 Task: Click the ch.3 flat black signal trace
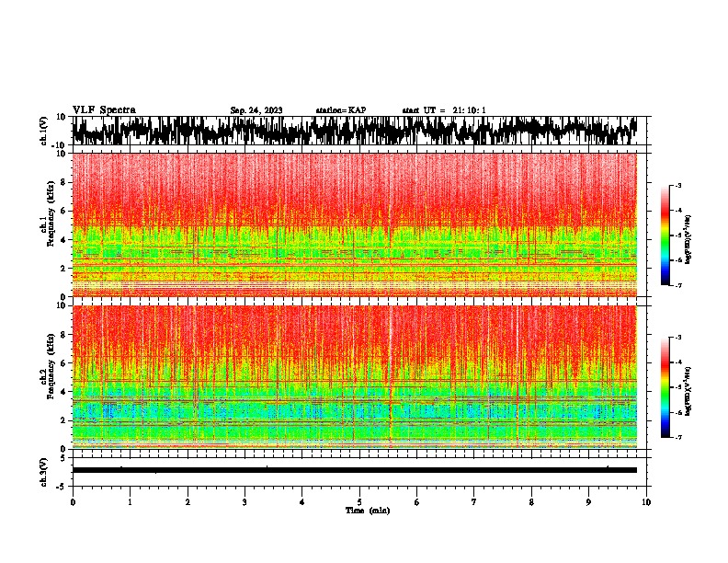pos(354,470)
